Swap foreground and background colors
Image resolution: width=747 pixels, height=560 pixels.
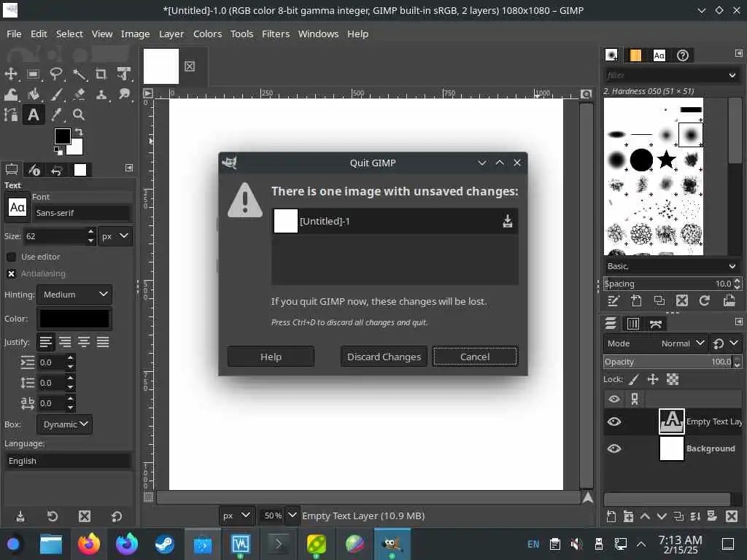point(79,132)
